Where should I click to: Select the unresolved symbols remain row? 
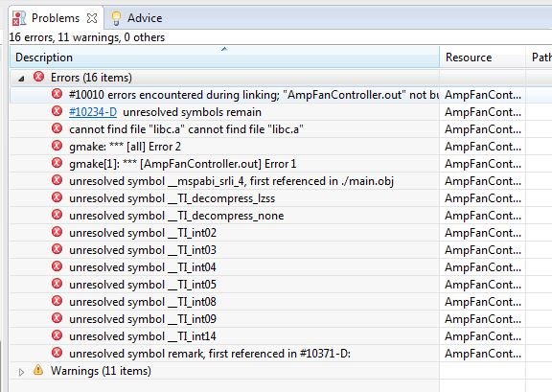point(281,112)
